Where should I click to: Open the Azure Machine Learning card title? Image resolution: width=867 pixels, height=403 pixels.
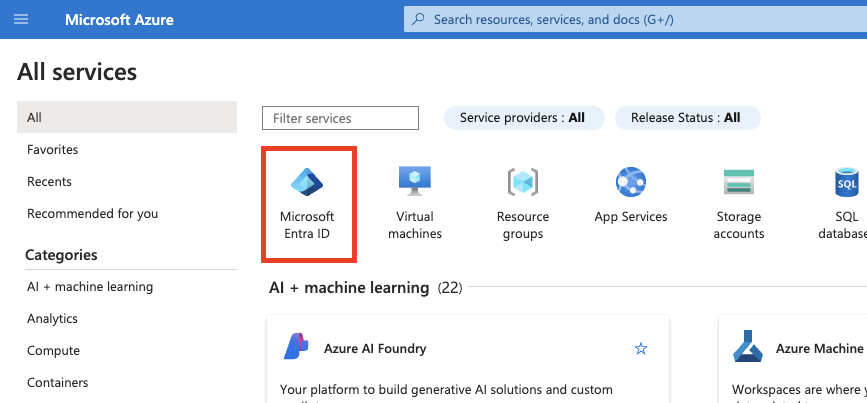tap(821, 349)
